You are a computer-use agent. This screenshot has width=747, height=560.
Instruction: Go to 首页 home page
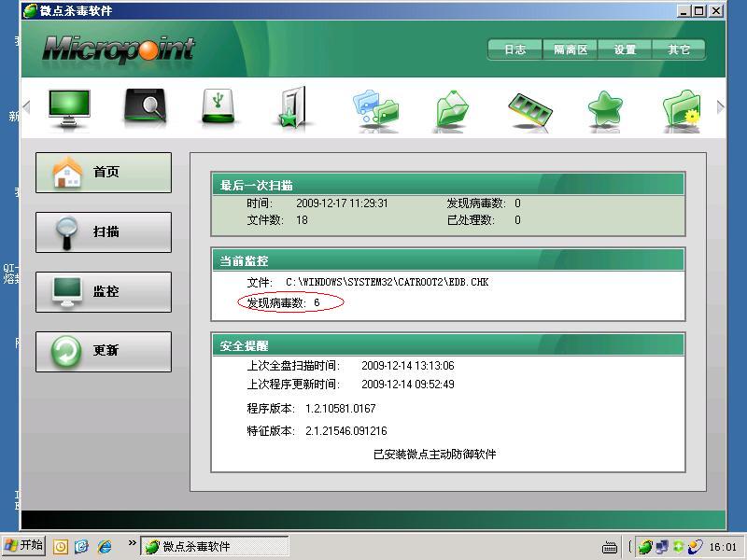pyautogui.click(x=104, y=173)
